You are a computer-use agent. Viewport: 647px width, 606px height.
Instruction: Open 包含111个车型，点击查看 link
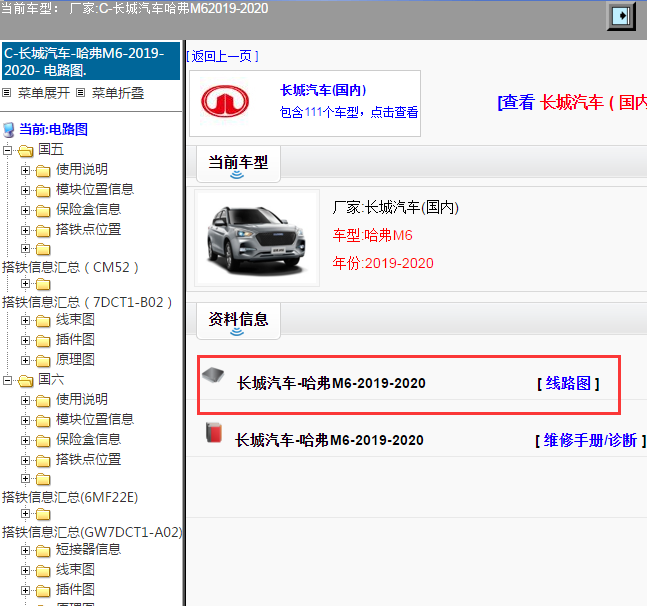point(349,112)
